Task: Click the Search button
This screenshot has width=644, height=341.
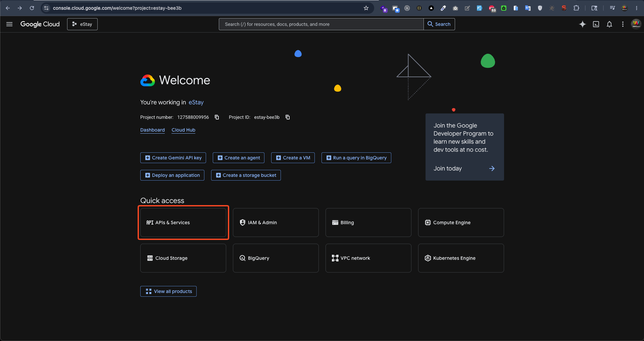Action: click(439, 24)
